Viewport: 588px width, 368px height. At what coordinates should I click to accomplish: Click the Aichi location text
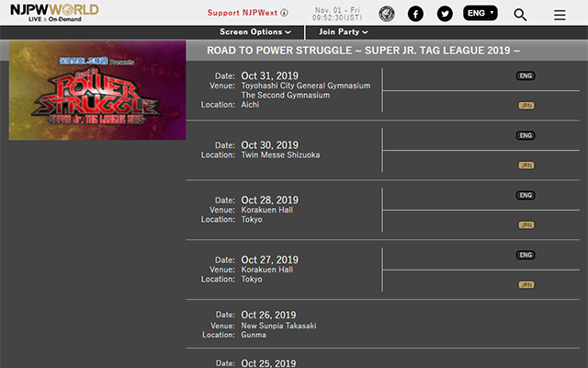point(250,104)
